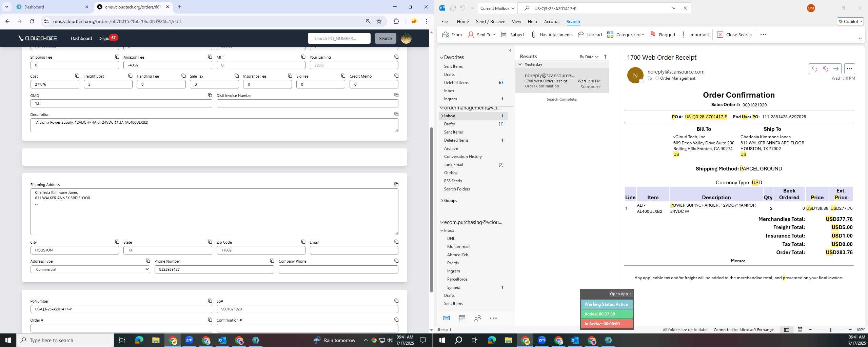Click the PO search Search button
The image size is (868, 347).
386,38
